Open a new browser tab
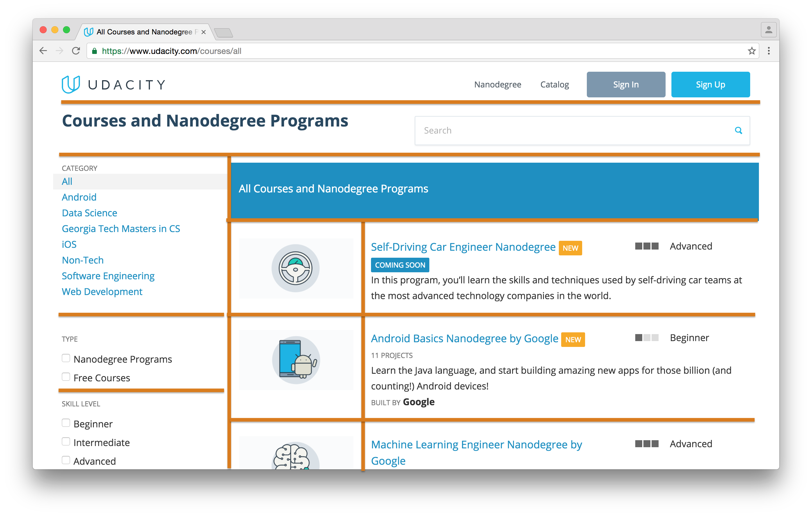Viewport: 812px width, 516px height. coord(223,33)
